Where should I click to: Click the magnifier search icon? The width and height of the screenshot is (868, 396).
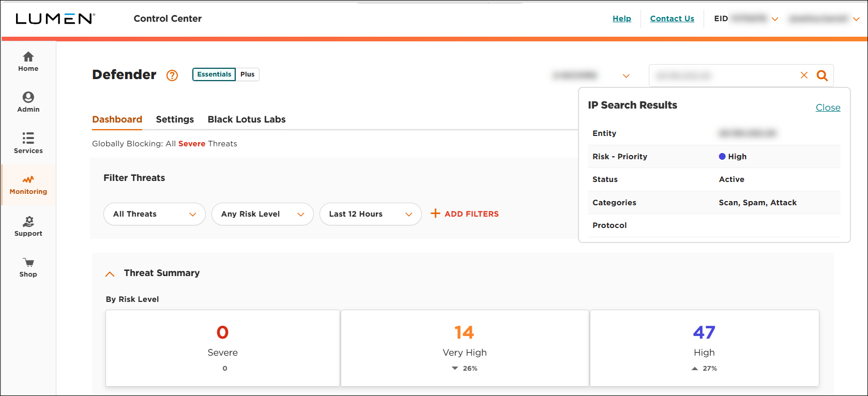(822, 75)
